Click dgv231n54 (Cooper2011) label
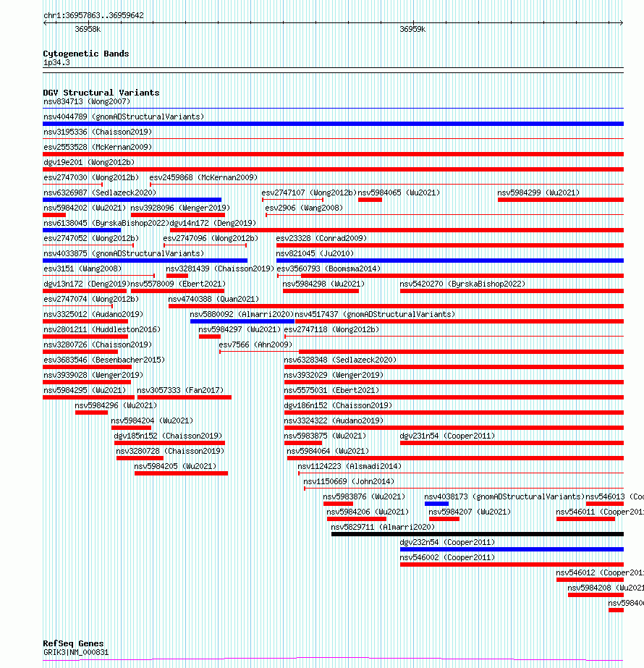 (447, 436)
